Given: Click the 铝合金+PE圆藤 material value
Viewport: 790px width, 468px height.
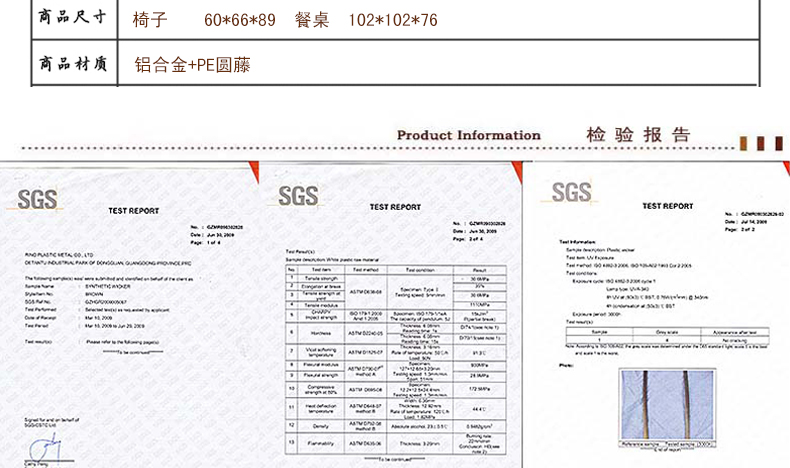Looking at the screenshot, I should point(192,66).
